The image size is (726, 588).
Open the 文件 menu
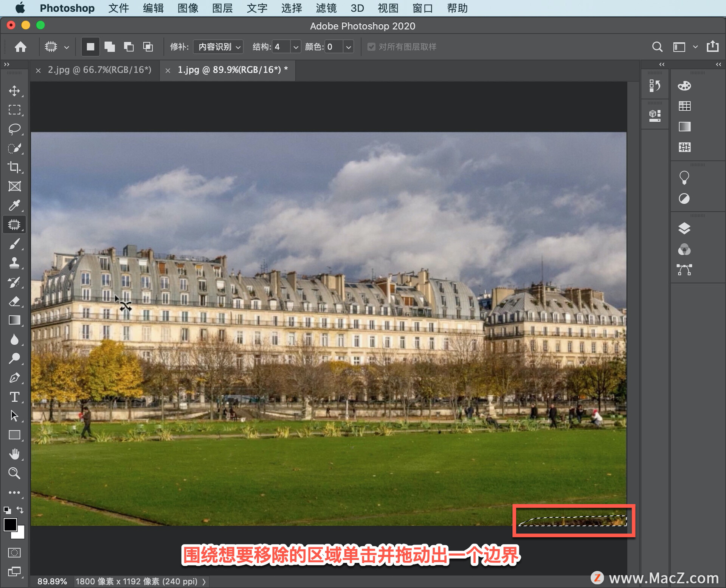(x=118, y=8)
